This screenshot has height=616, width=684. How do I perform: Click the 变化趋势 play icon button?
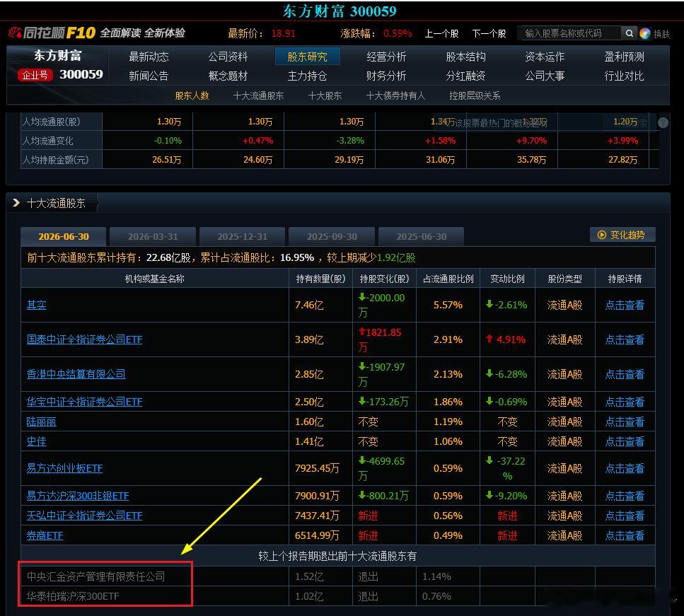tap(622, 235)
